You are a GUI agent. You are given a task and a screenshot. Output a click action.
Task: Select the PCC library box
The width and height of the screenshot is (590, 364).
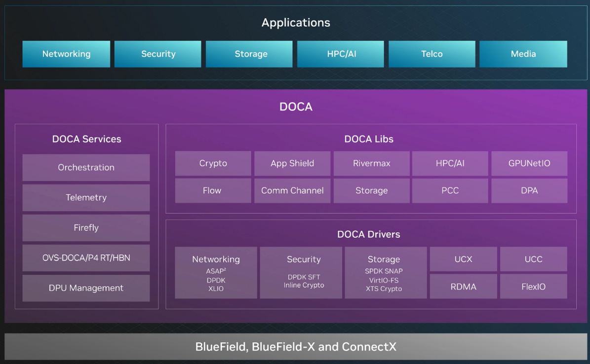click(450, 191)
